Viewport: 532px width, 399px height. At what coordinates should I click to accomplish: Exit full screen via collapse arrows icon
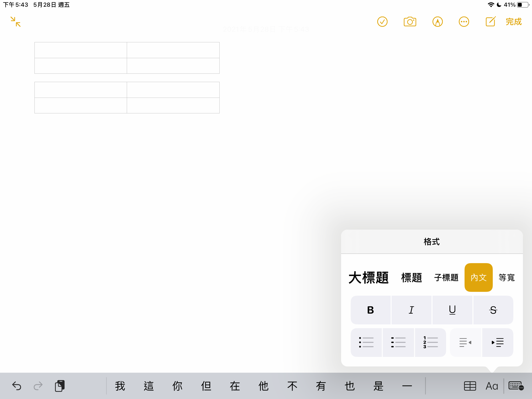16,22
